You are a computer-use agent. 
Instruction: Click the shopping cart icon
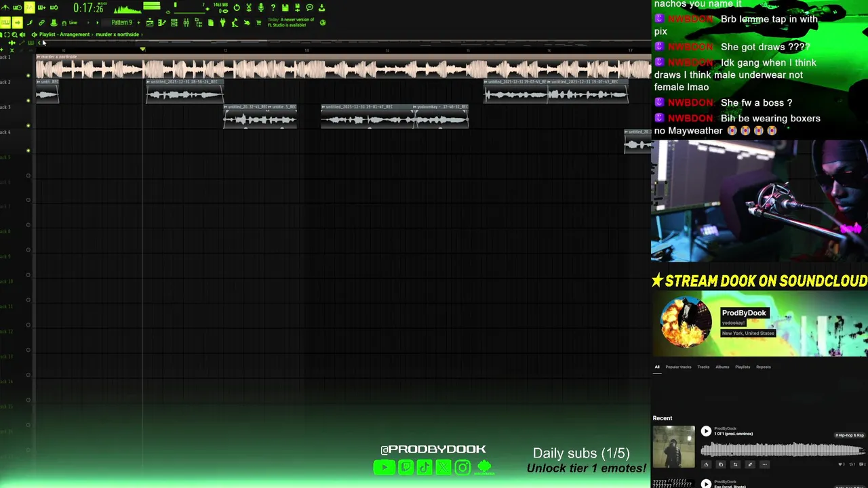[258, 23]
